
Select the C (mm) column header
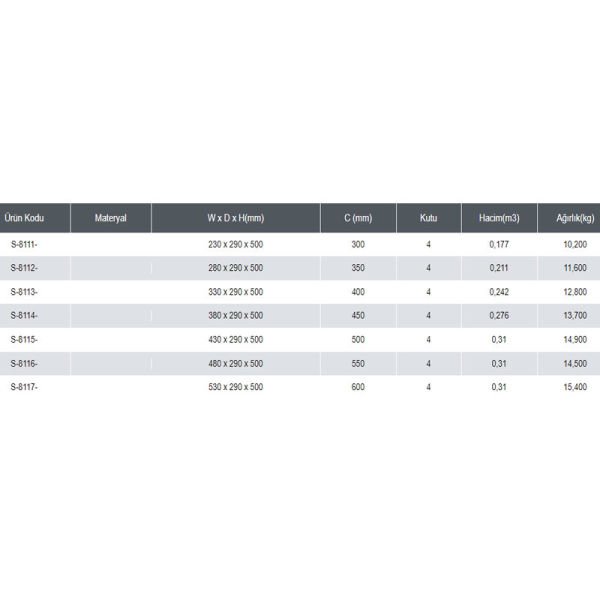click(358, 218)
